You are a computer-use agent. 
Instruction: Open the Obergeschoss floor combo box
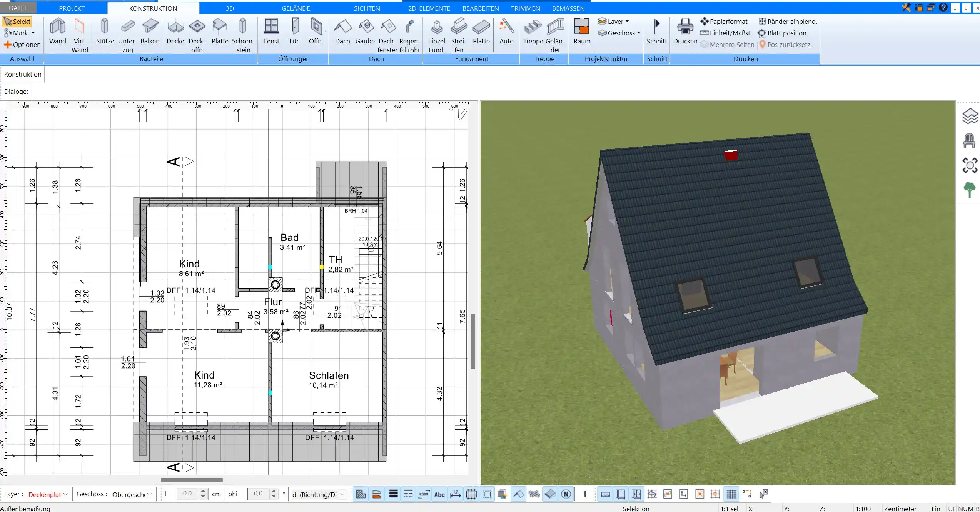(132, 494)
